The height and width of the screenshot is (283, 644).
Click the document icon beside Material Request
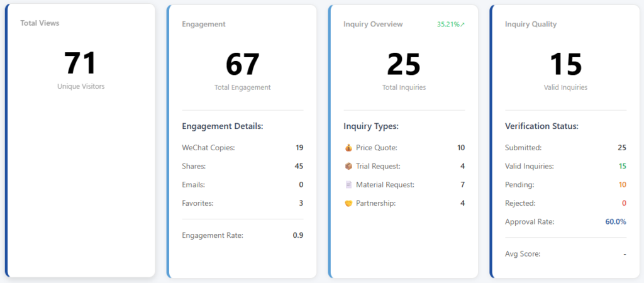348,185
